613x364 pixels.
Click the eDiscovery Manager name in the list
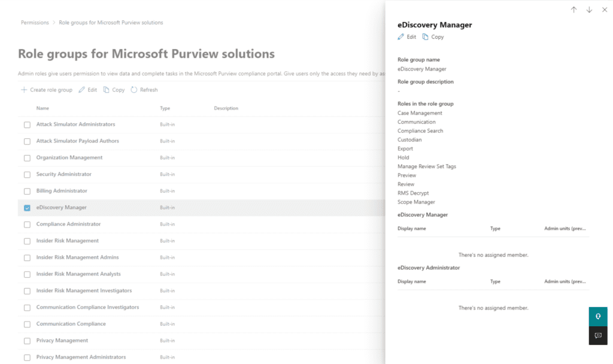pyautogui.click(x=62, y=208)
